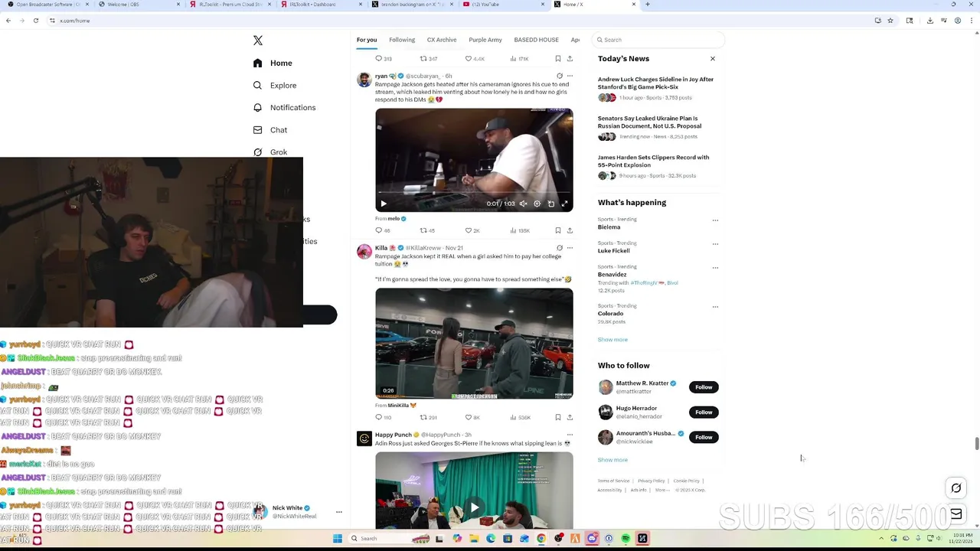Image resolution: width=980 pixels, height=551 pixels.
Task: Toggle picture-in-picture on ryan's video
Action: click(550, 204)
